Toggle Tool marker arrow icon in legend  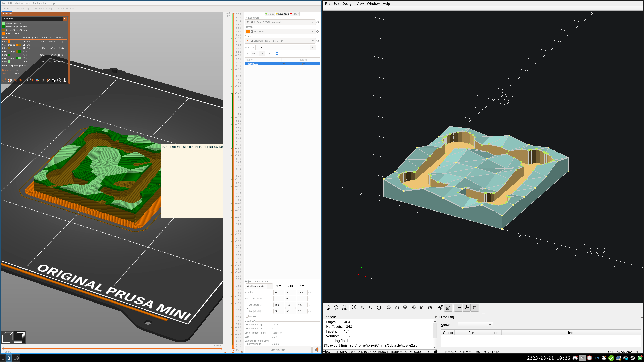tap(65, 80)
